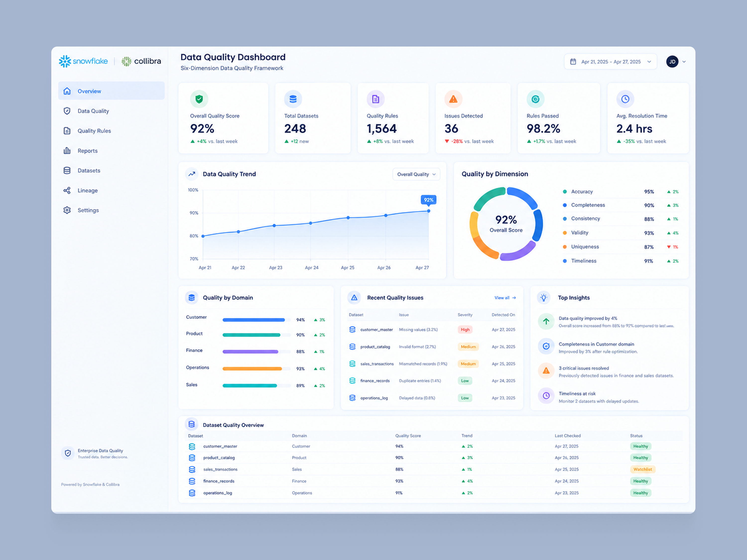Click the Customer domain progress bar
This screenshot has width=747, height=560.
tap(256, 320)
